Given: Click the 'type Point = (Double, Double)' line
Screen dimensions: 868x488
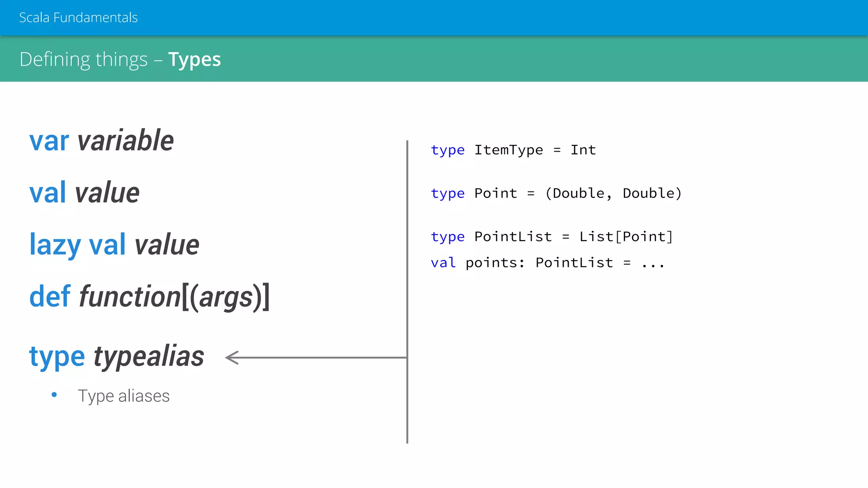Looking at the screenshot, I should [x=556, y=193].
